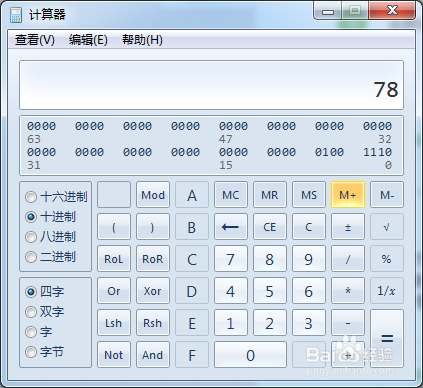
Task: Click the digit 8 key
Action: click(270, 259)
